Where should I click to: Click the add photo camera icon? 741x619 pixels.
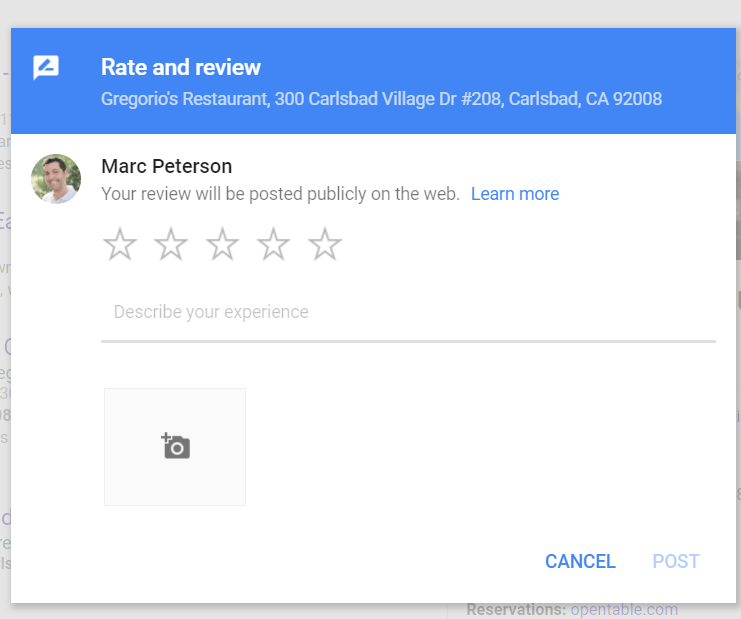point(176,446)
